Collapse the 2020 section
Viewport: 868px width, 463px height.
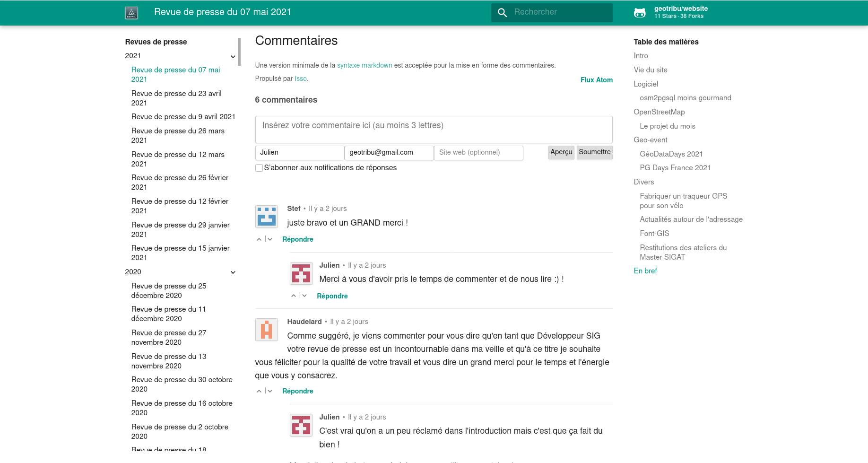tap(233, 272)
